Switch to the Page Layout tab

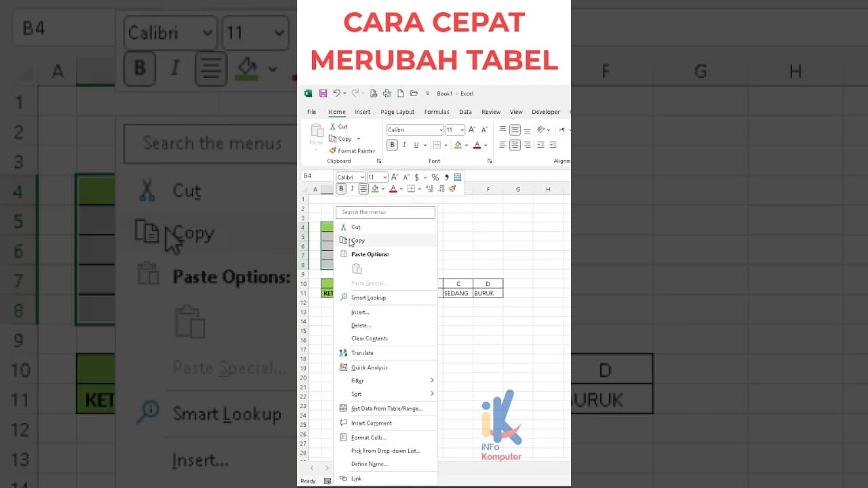pyautogui.click(x=397, y=112)
